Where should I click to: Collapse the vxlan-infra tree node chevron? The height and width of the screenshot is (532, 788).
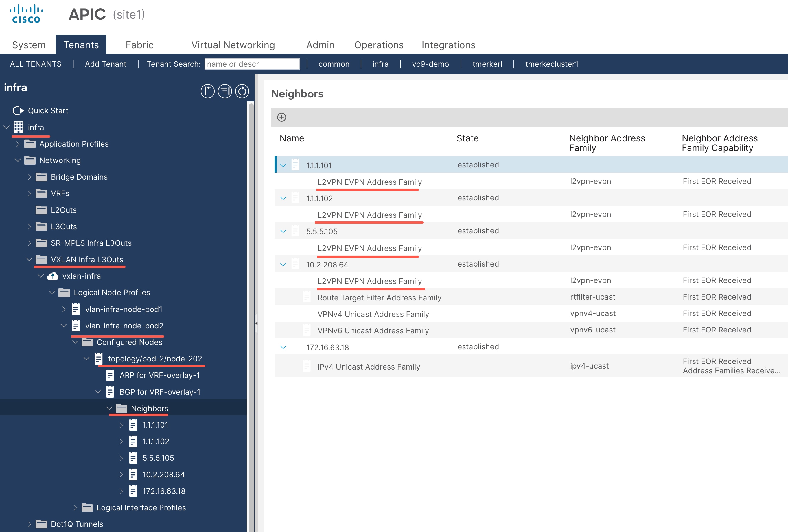pyautogui.click(x=41, y=276)
